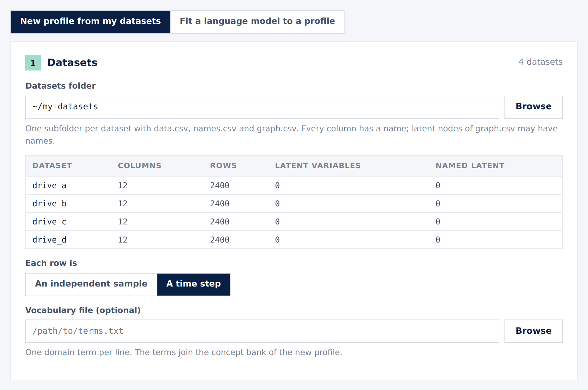Select the drive_b dataset row name
Screen dimensions: 588x390
pos(50,204)
